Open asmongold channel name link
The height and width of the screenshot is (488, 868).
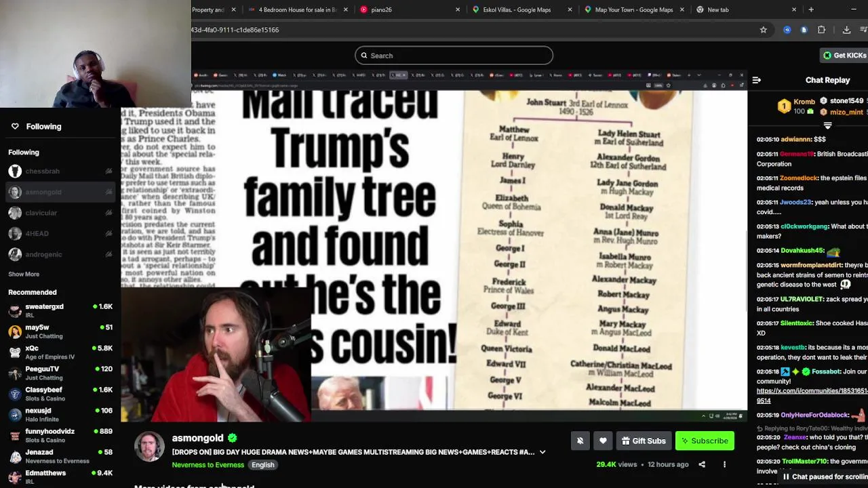pyautogui.click(x=197, y=438)
